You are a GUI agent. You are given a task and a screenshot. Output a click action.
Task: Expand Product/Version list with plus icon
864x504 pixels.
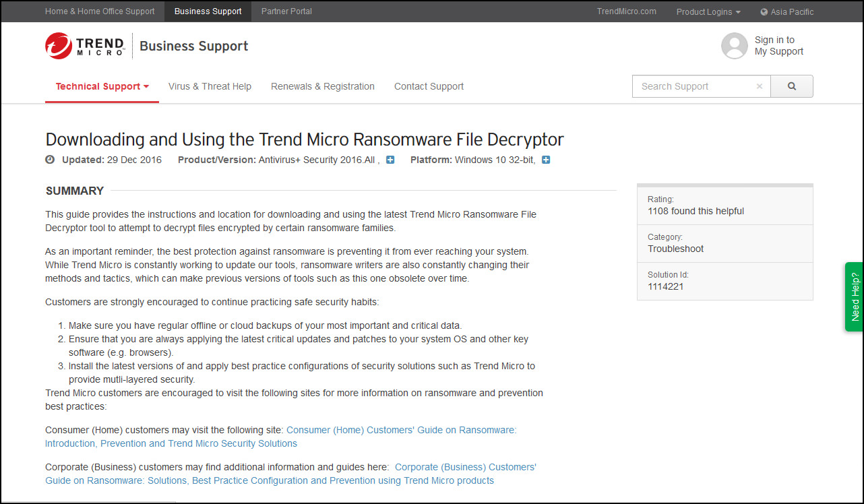coord(390,160)
